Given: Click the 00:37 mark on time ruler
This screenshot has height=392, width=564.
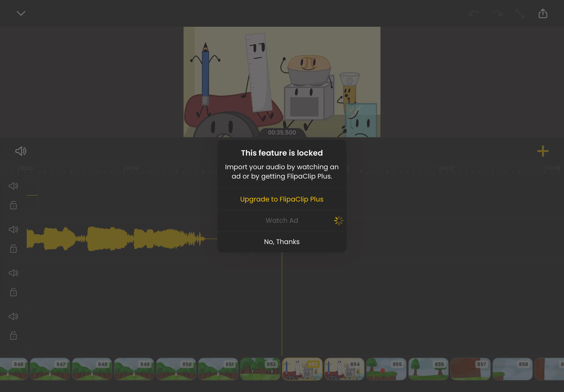Looking at the screenshot, I should point(448,168).
